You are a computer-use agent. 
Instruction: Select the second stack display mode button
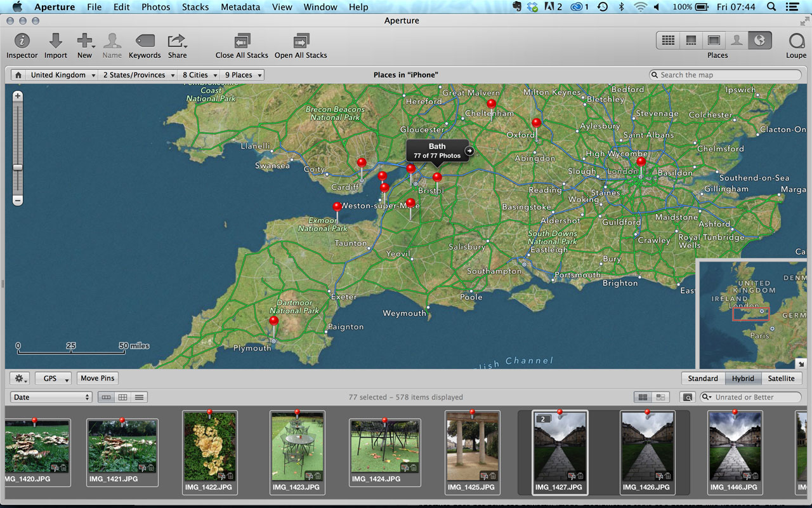(x=660, y=397)
